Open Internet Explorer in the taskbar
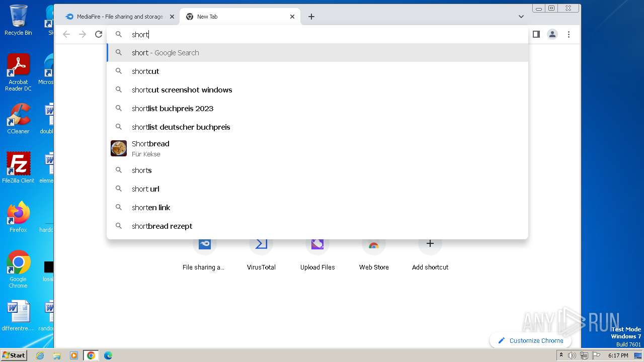The image size is (644, 362). click(40, 355)
